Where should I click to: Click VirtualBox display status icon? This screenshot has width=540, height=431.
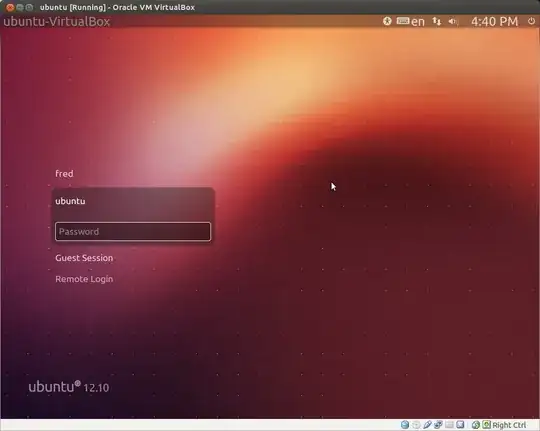[x=460, y=424]
